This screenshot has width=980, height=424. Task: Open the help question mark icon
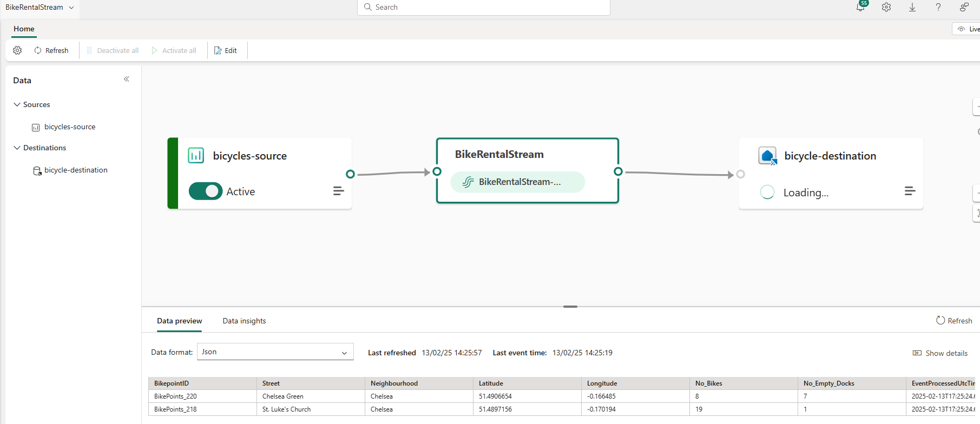(938, 7)
